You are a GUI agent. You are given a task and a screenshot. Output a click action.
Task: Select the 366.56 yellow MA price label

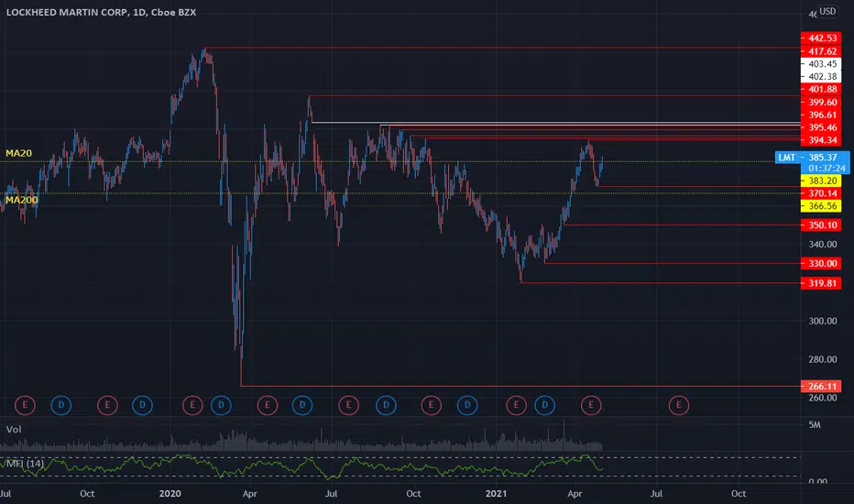tap(821, 206)
